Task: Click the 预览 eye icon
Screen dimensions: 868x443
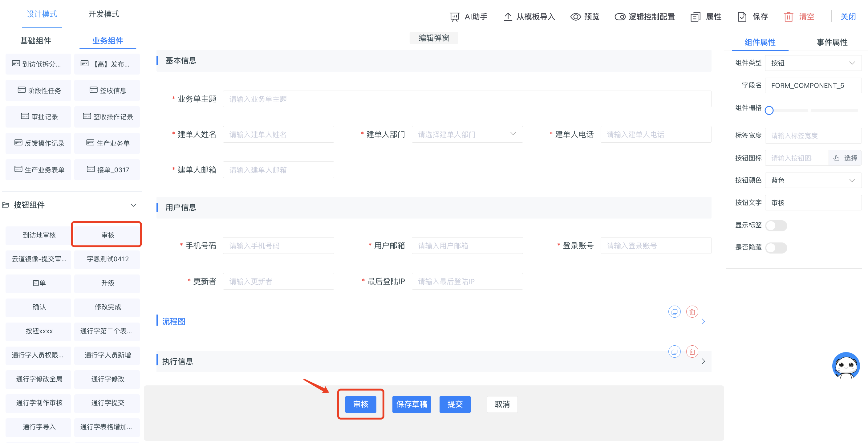Action: [575, 17]
